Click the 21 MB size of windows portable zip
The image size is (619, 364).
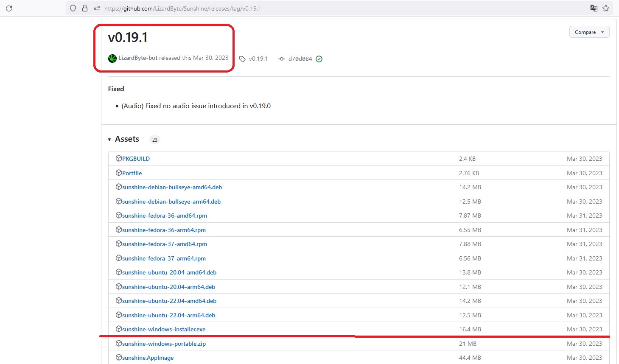coord(468,344)
